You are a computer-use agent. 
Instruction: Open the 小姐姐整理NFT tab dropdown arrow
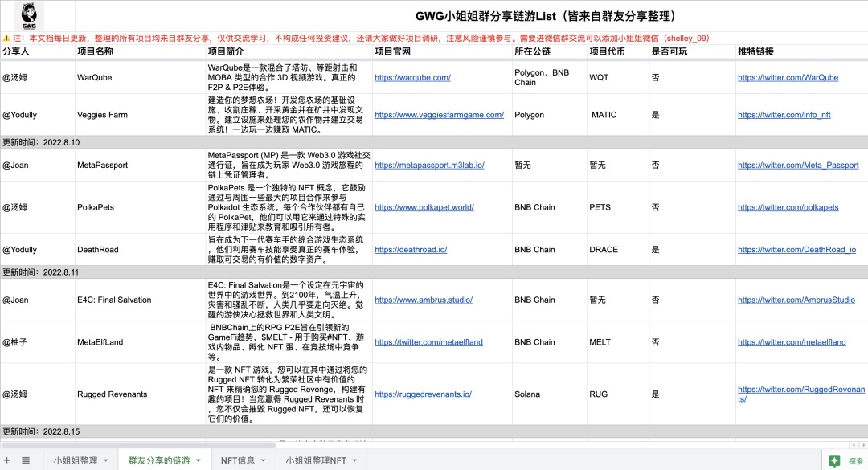pos(354,460)
